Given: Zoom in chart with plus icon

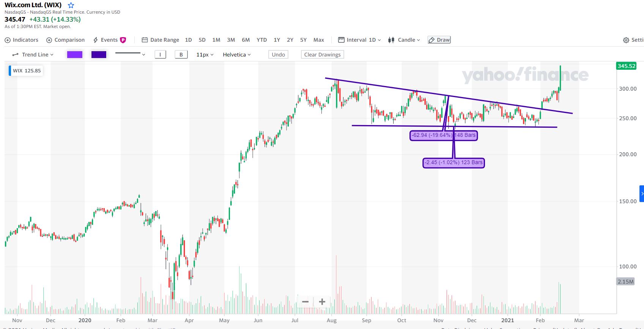Looking at the screenshot, I should pyautogui.click(x=322, y=302).
